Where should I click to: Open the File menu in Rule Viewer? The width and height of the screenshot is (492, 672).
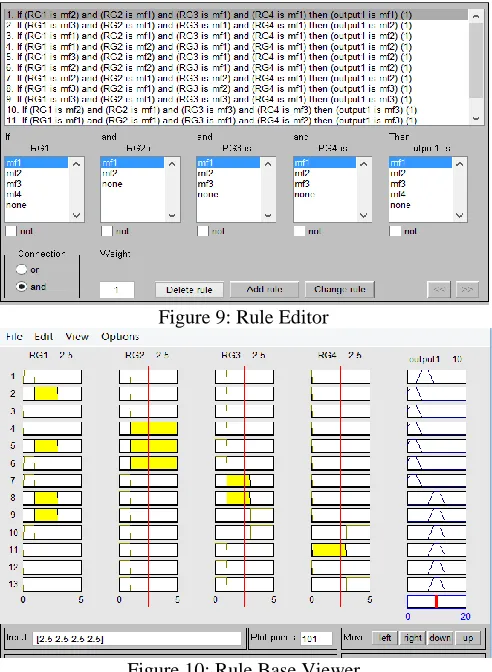[x=14, y=336]
